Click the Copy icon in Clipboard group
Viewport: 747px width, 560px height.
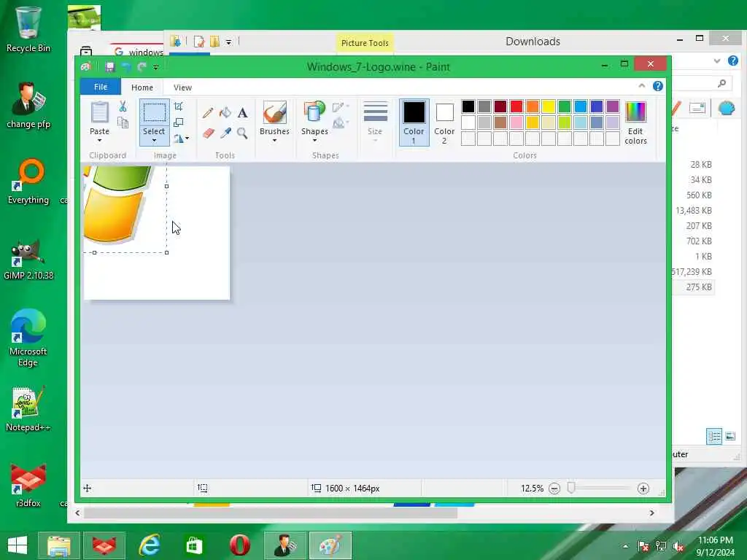coord(123,122)
